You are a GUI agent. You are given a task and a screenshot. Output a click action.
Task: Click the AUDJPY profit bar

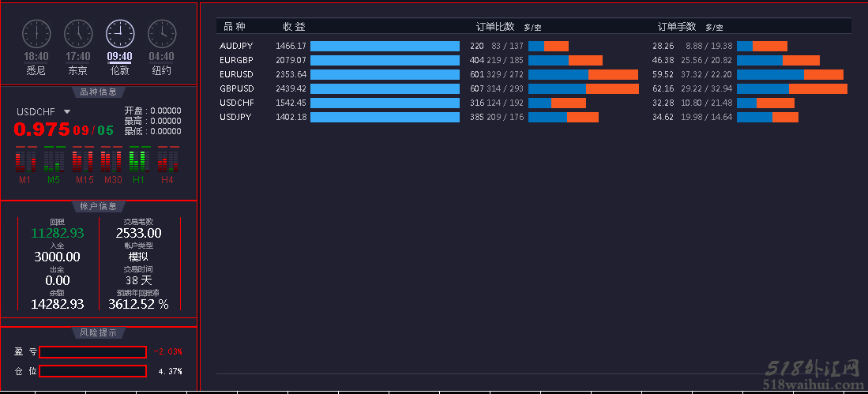point(385,46)
